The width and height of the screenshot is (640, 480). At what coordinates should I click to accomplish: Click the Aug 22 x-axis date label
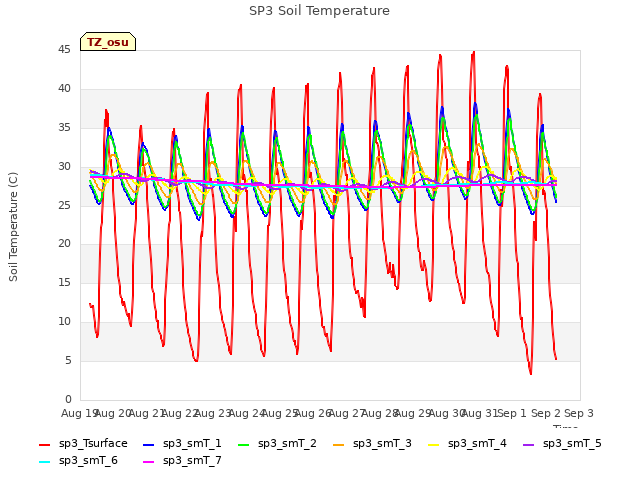click(180, 413)
